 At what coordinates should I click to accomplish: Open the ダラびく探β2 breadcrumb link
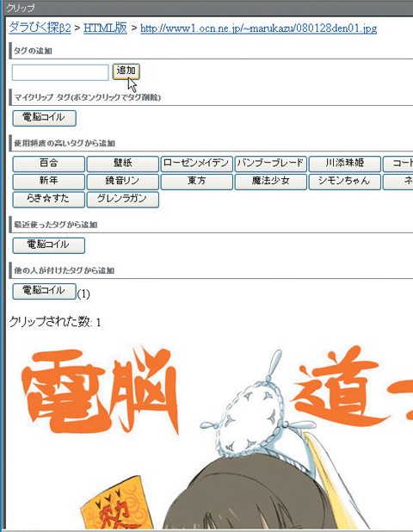[40, 28]
